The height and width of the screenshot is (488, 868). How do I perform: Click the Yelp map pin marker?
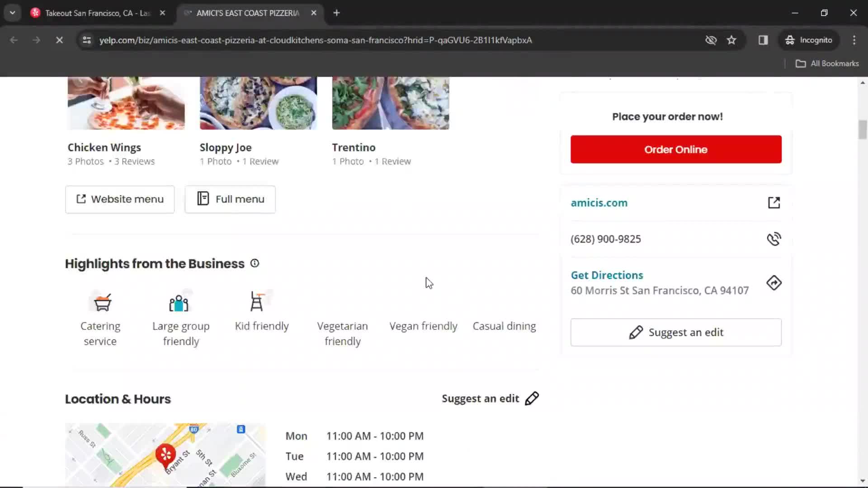(x=165, y=455)
